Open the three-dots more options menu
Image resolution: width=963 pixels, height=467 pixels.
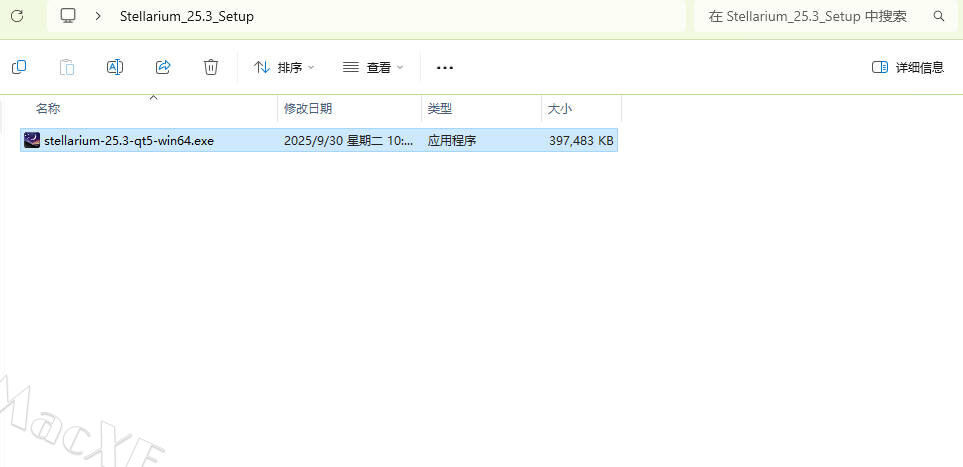coord(445,67)
